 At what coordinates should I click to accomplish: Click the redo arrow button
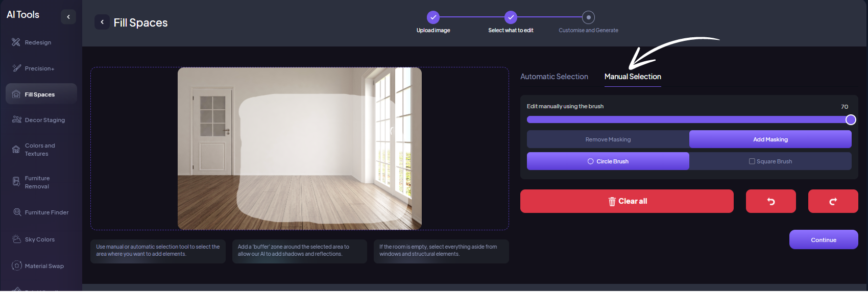(833, 202)
